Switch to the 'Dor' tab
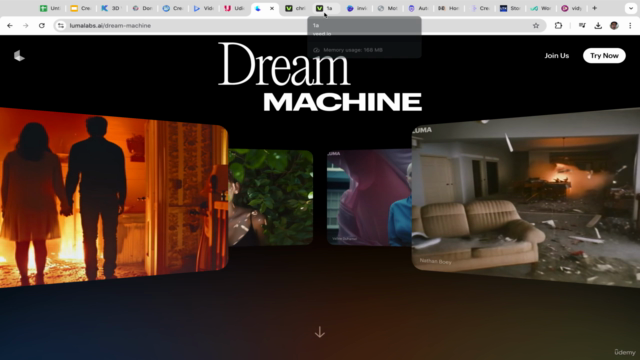Image resolution: width=640 pixels, height=360 pixels. pyautogui.click(x=142, y=8)
